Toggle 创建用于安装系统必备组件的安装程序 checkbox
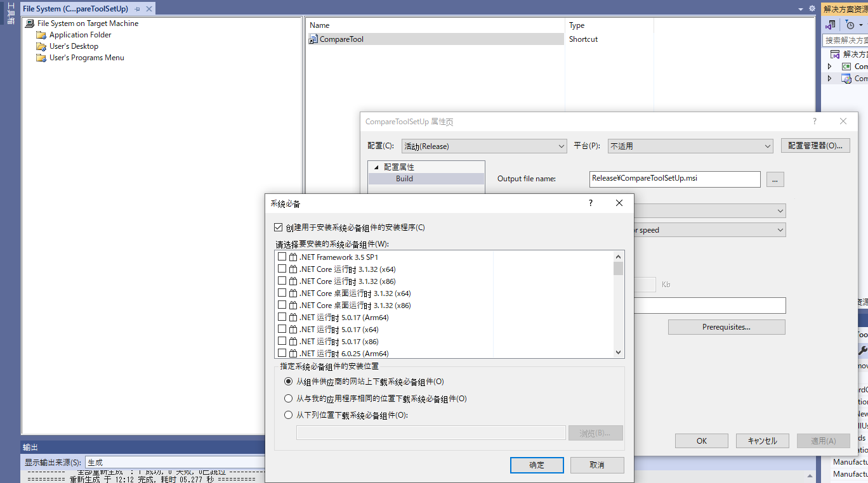 click(279, 228)
